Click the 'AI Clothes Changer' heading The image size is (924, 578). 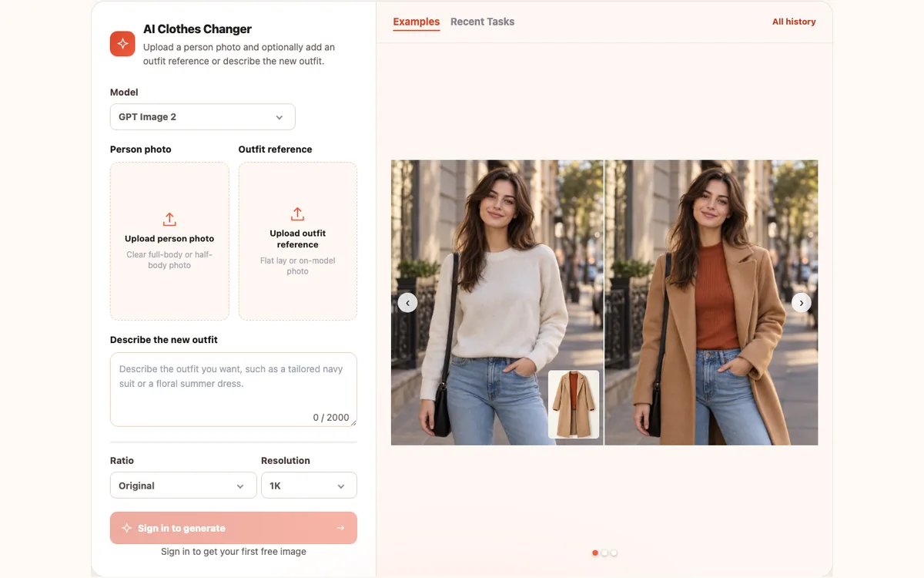(x=197, y=29)
